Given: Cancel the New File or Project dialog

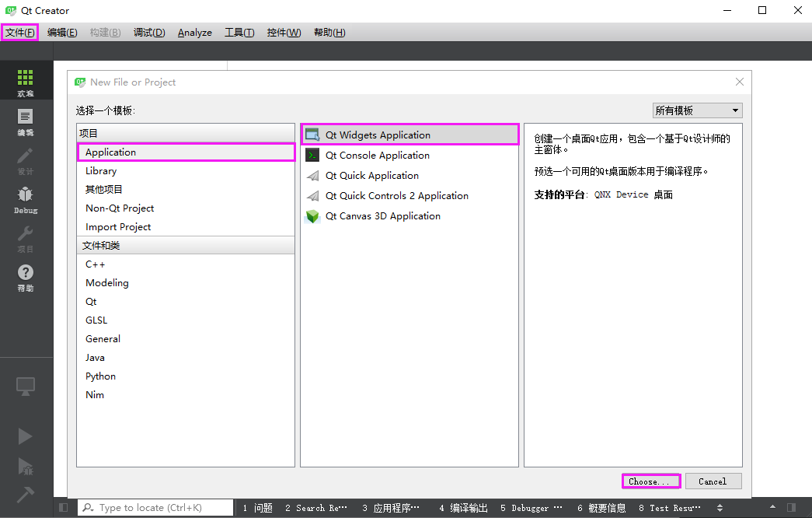Looking at the screenshot, I should coord(713,481).
